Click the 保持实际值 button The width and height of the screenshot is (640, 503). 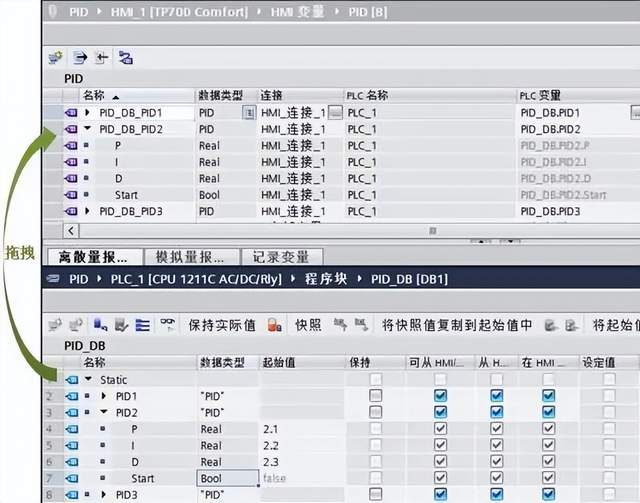click(x=222, y=325)
